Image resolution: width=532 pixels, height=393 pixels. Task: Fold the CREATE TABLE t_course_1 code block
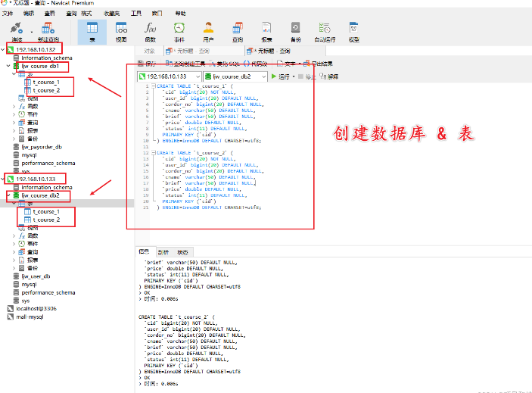point(154,86)
